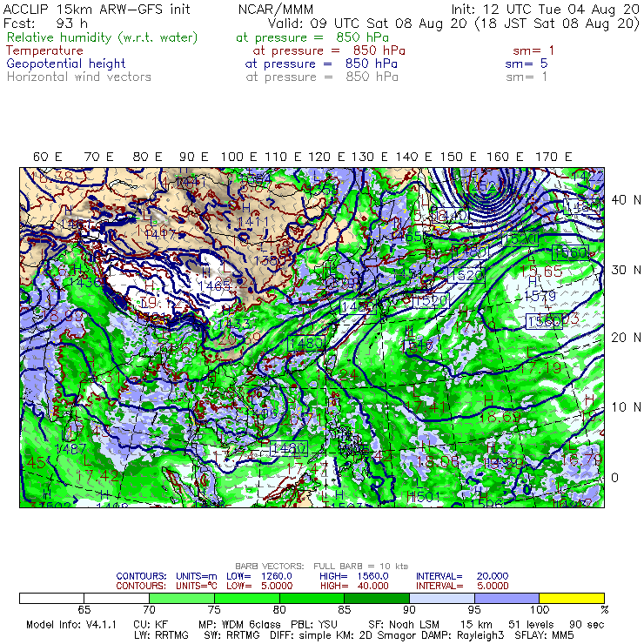The width and height of the screenshot is (644, 644).
Task: Click the 'Fcst: 93 h' forecast hour text
Action: click(x=45, y=23)
